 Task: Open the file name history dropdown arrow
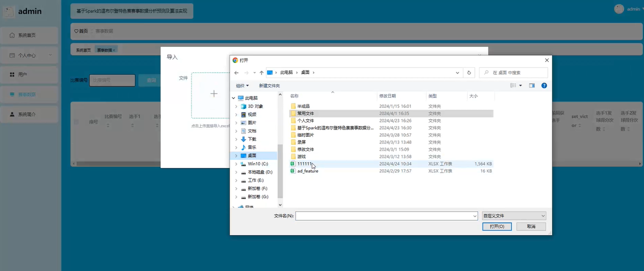point(475,216)
